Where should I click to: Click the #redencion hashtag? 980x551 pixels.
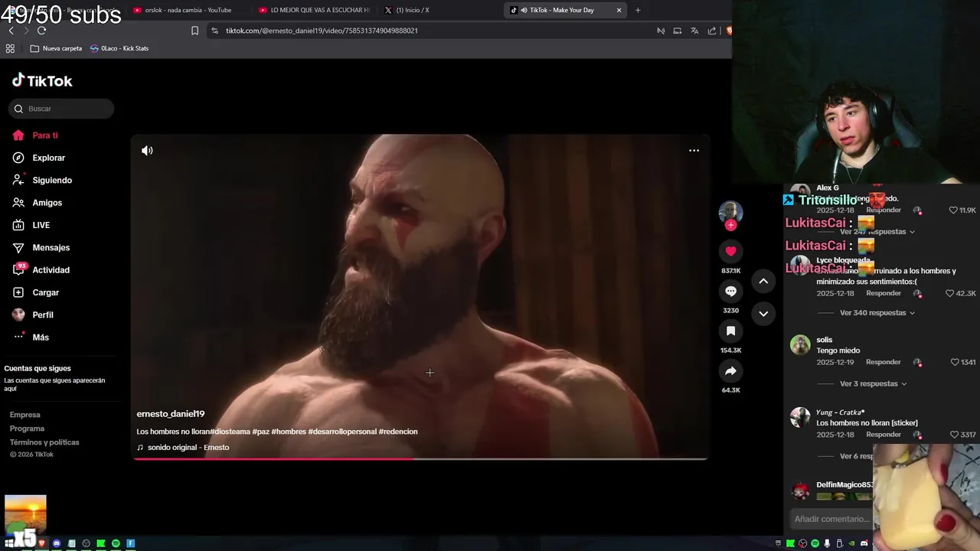(x=398, y=432)
